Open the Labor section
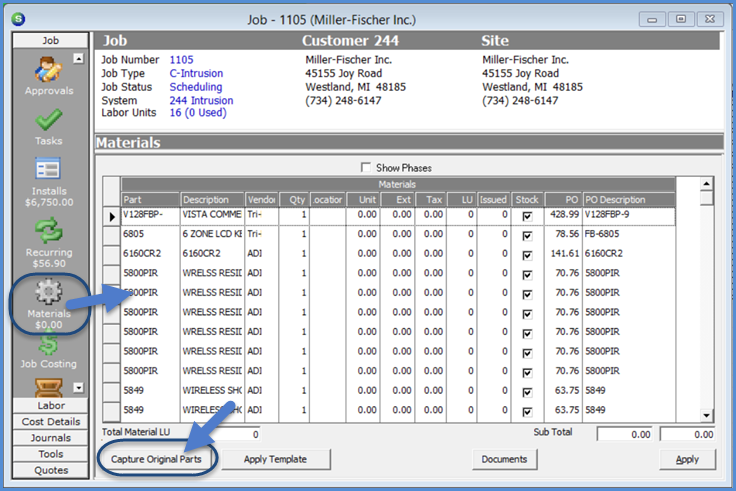This screenshot has height=491, width=736. click(x=51, y=405)
